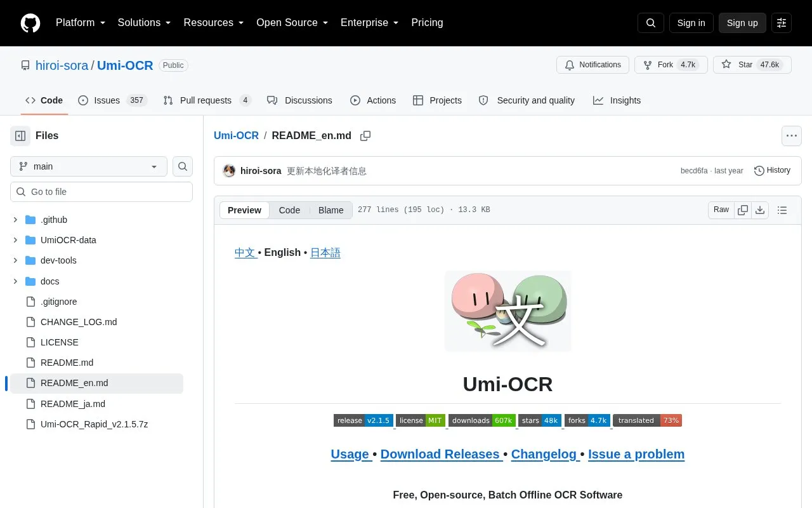Screen dimensions: 812x508
Task: Open the Pull requests tab
Action: coord(207,100)
